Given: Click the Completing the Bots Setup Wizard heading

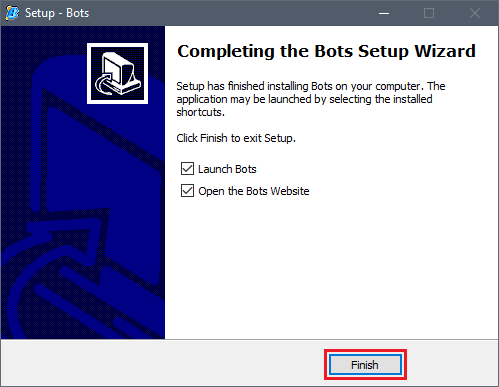Looking at the screenshot, I should click(x=326, y=51).
